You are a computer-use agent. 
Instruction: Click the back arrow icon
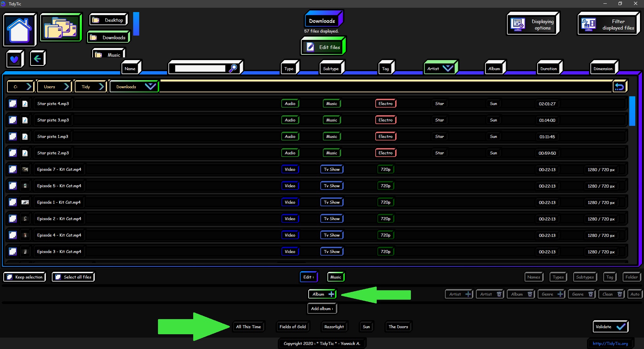(x=37, y=59)
